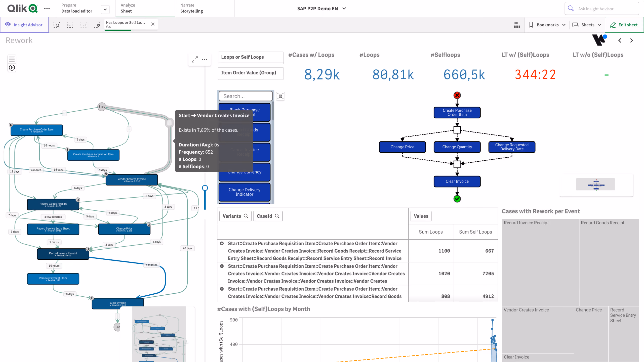Click the Values header button
This screenshot has width=644, height=362.
421,216
